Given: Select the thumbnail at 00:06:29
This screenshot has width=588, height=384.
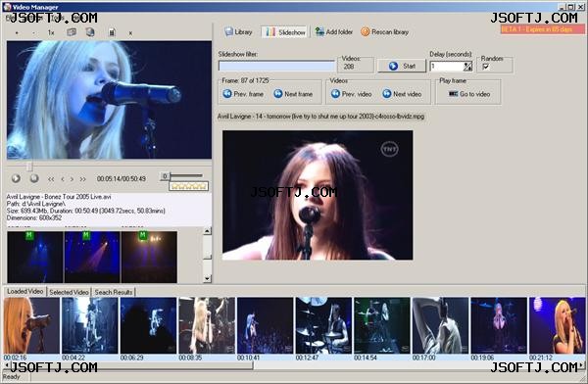Looking at the screenshot, I should pos(148,325).
